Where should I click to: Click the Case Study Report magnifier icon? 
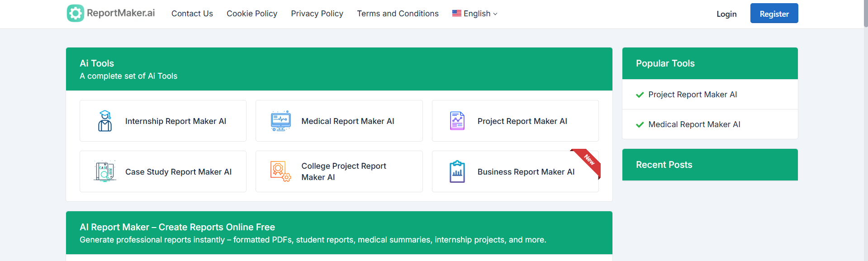tap(104, 171)
